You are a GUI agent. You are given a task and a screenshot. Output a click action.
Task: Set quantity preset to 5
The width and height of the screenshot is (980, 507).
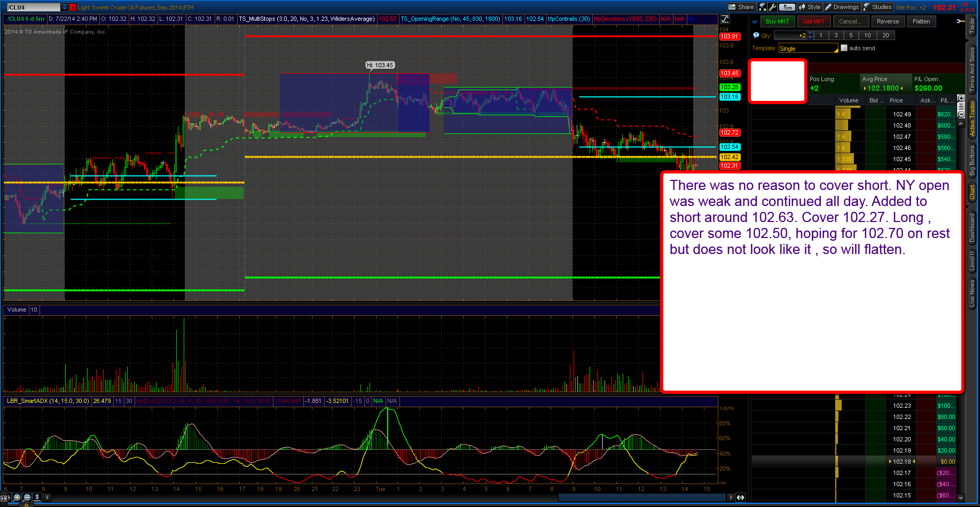(x=851, y=35)
